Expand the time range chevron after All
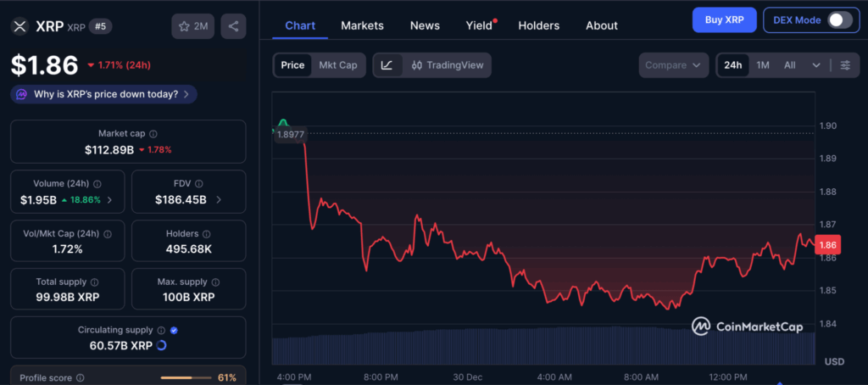 click(815, 65)
